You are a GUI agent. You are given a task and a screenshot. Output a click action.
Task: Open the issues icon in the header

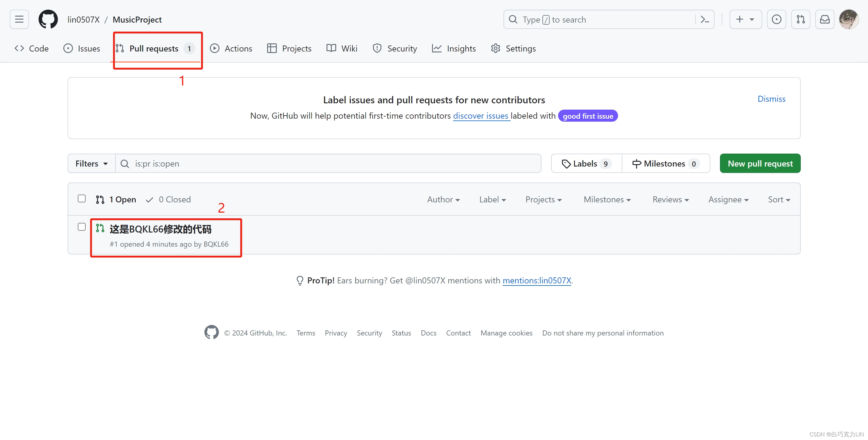pyautogui.click(x=776, y=20)
